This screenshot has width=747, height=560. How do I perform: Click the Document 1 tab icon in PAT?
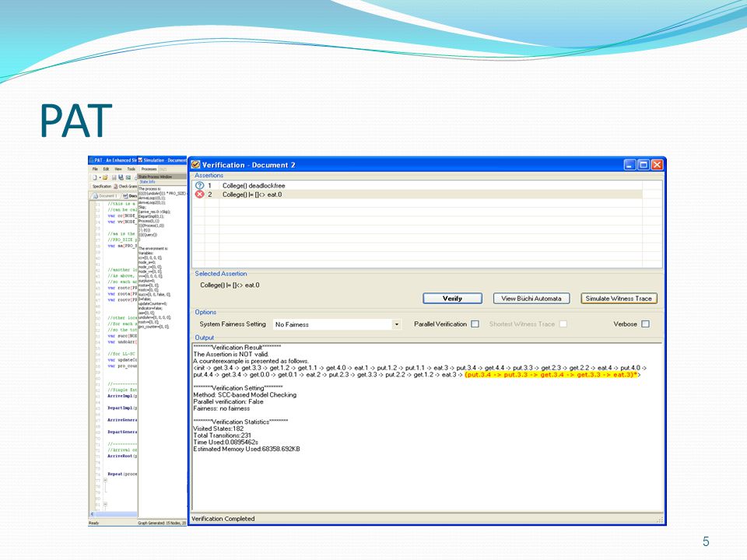point(95,196)
